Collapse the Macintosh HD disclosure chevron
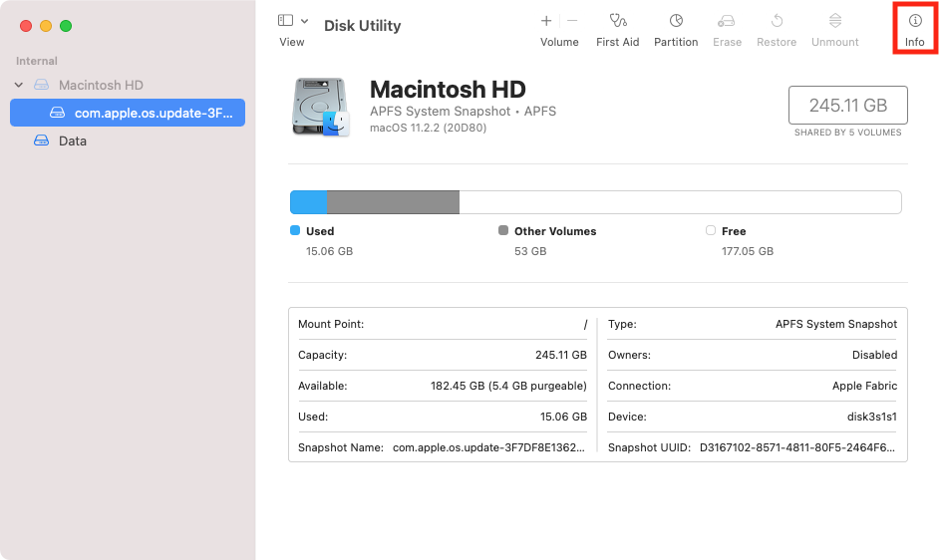 point(19,85)
